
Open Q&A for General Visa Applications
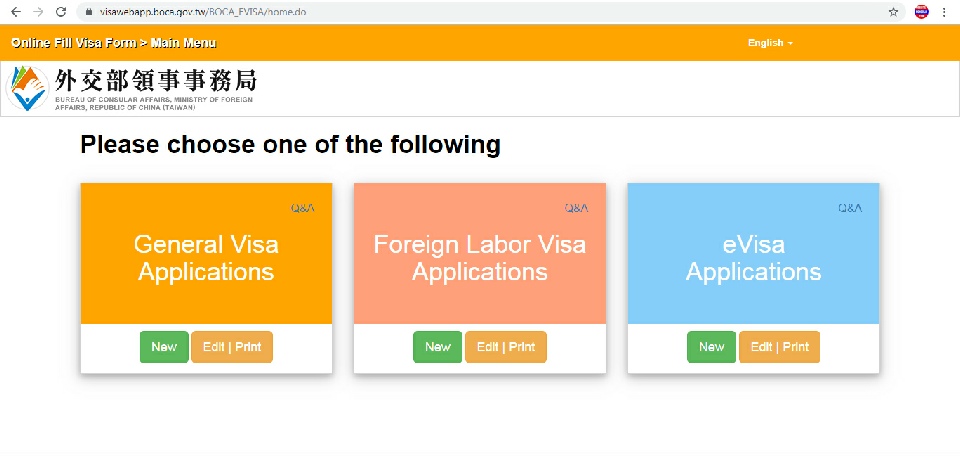pyautogui.click(x=303, y=208)
